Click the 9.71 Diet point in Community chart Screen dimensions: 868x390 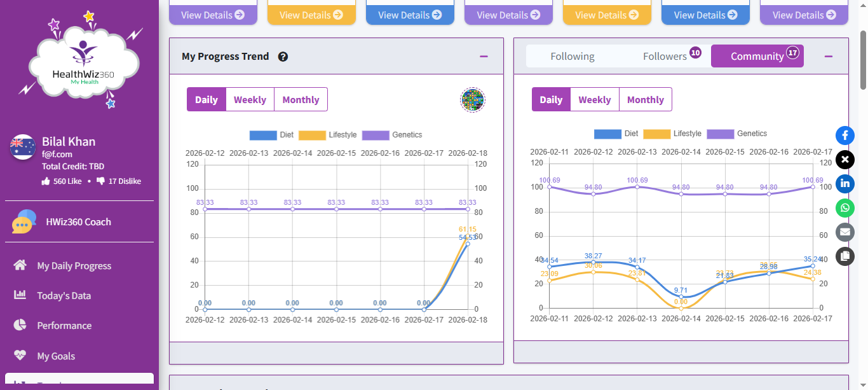681,296
